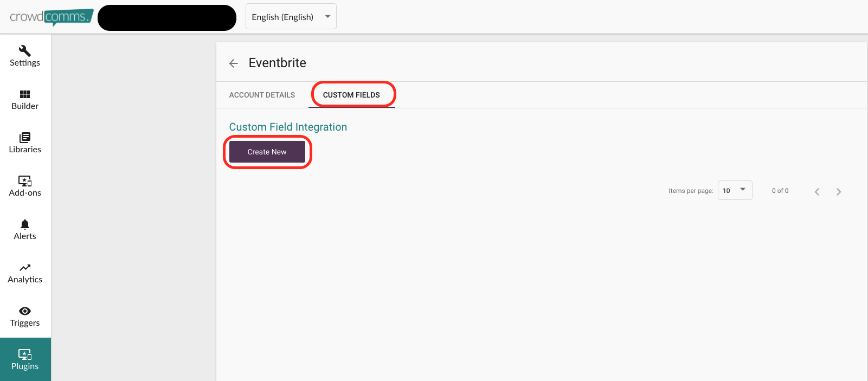Click the "0 of 0" pagination count

[x=780, y=191]
